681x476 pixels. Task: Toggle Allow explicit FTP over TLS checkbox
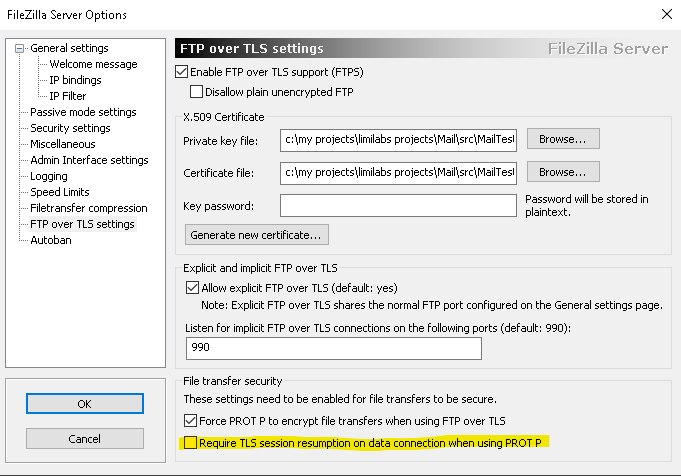coord(192,288)
